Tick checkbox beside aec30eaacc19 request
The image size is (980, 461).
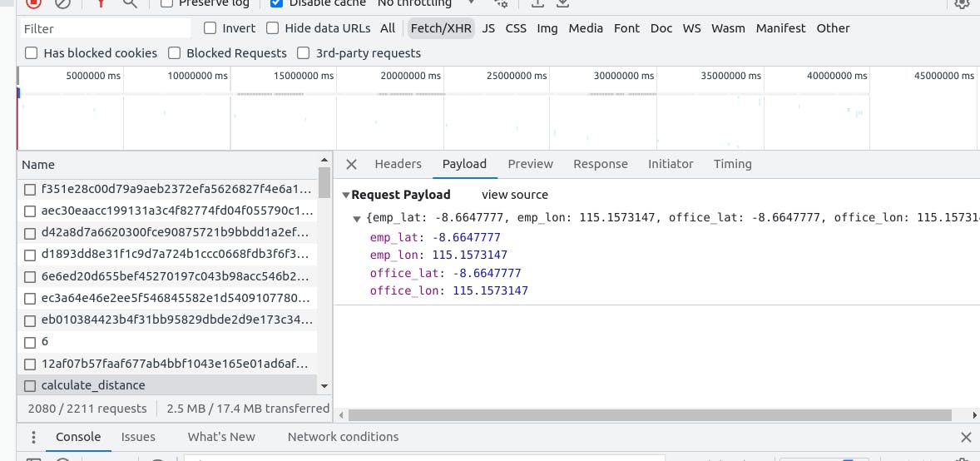point(29,211)
